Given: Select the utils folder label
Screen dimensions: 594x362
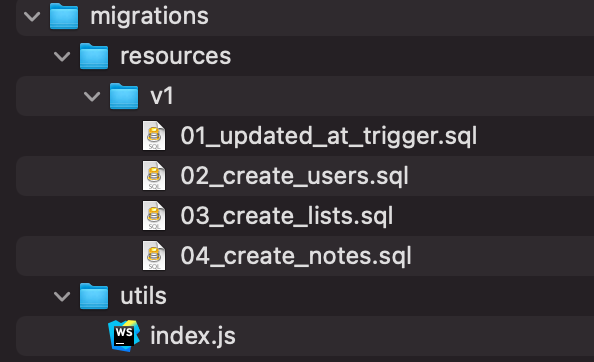Looking at the screenshot, I should pos(143,296).
